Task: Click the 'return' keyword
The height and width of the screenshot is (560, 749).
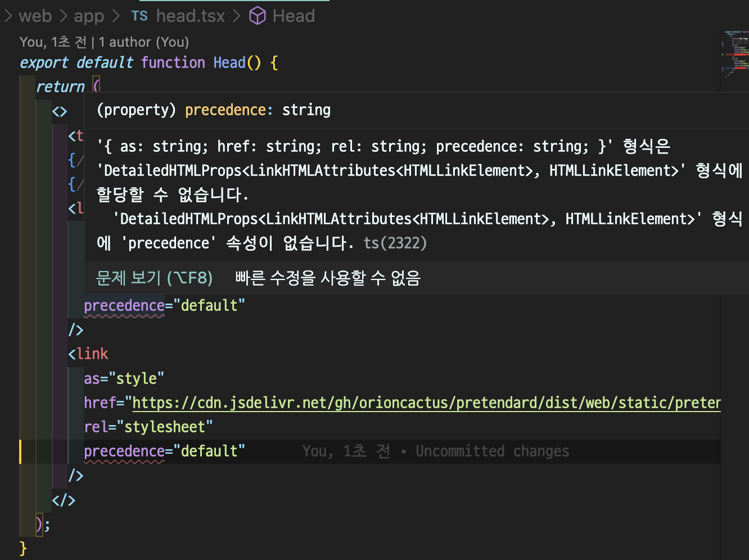Action: click(x=60, y=87)
